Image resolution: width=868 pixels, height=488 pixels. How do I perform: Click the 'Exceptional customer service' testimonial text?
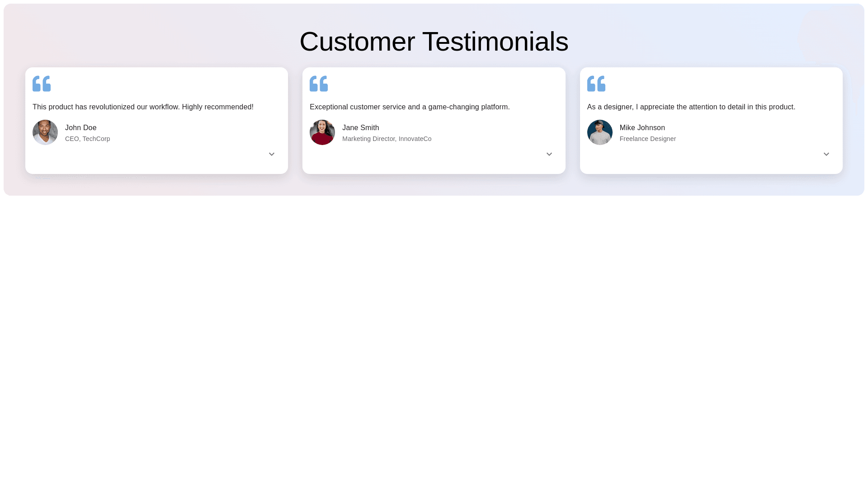click(x=410, y=107)
